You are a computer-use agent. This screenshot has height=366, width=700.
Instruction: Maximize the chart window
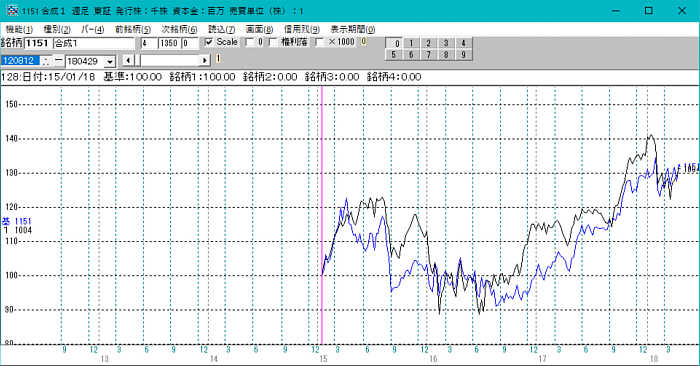(x=649, y=11)
